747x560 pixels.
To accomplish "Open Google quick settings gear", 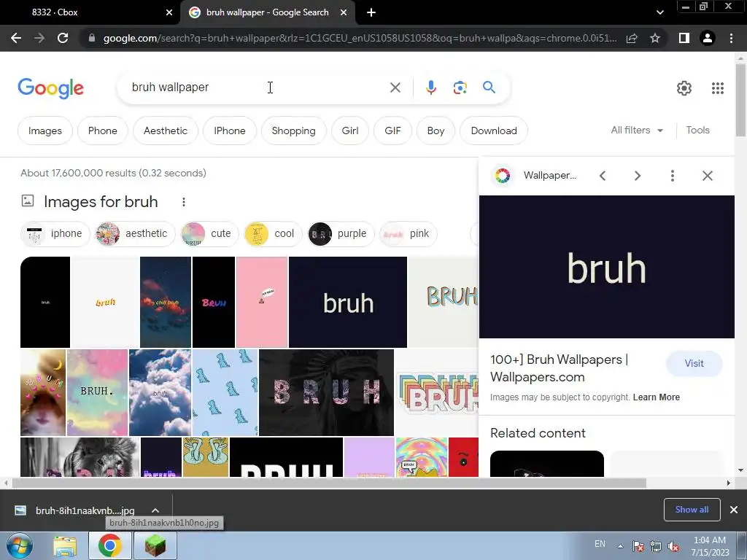I will coord(684,88).
